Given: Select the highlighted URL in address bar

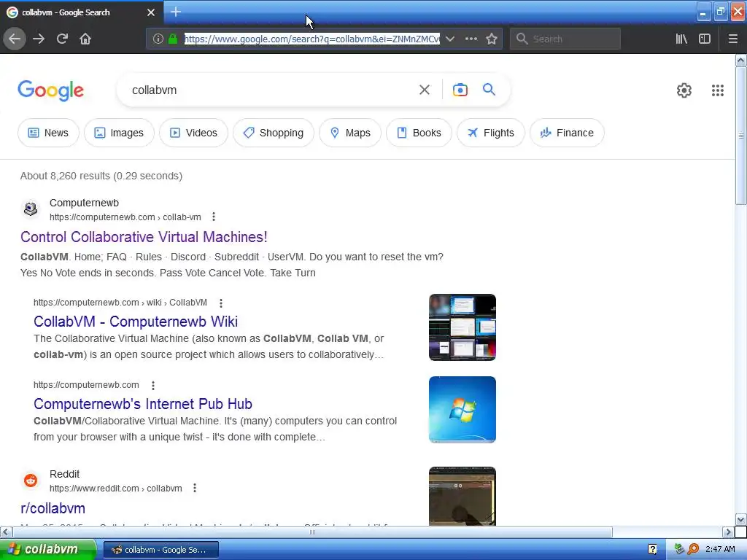Looking at the screenshot, I should pos(312,39).
